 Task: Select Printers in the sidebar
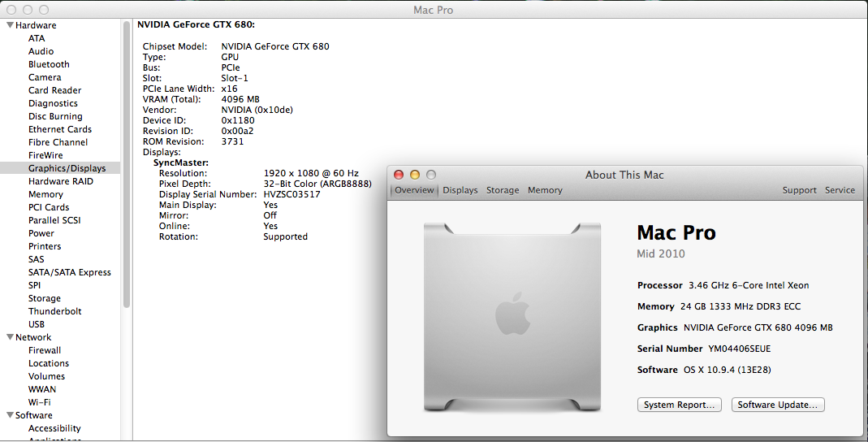coord(45,246)
